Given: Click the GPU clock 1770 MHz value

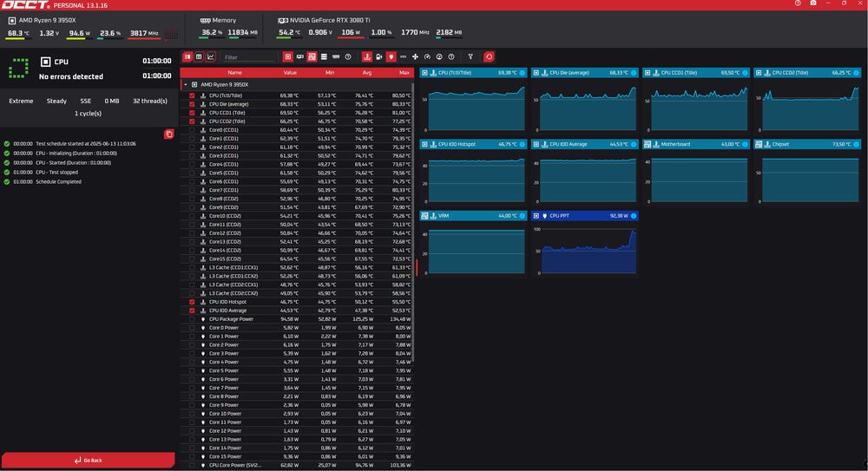Looking at the screenshot, I should (415, 32).
